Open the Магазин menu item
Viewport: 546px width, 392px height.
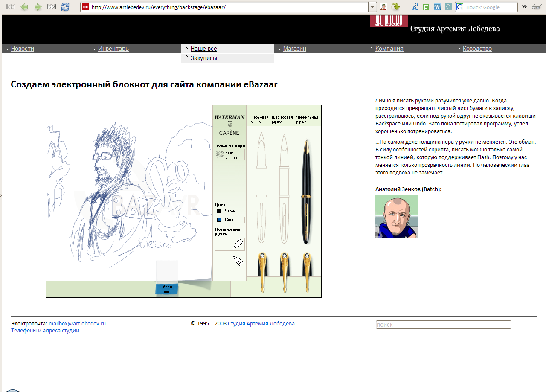294,49
